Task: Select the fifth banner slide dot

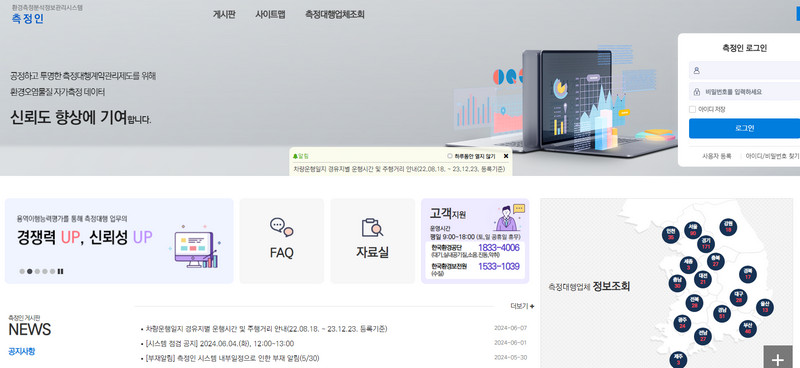Action: pyautogui.click(x=53, y=272)
